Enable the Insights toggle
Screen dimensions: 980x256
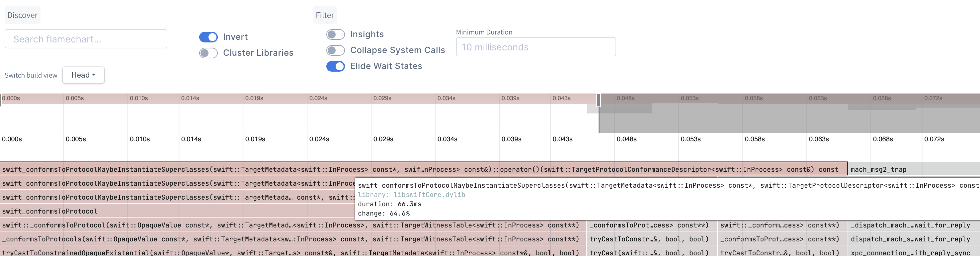pos(335,34)
